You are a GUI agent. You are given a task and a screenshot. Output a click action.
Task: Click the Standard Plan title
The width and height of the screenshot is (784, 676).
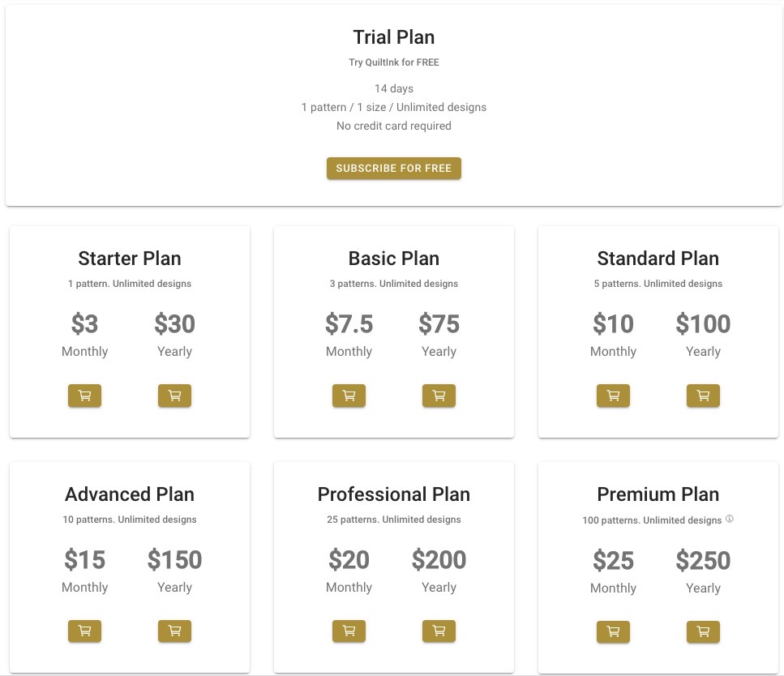tap(658, 259)
